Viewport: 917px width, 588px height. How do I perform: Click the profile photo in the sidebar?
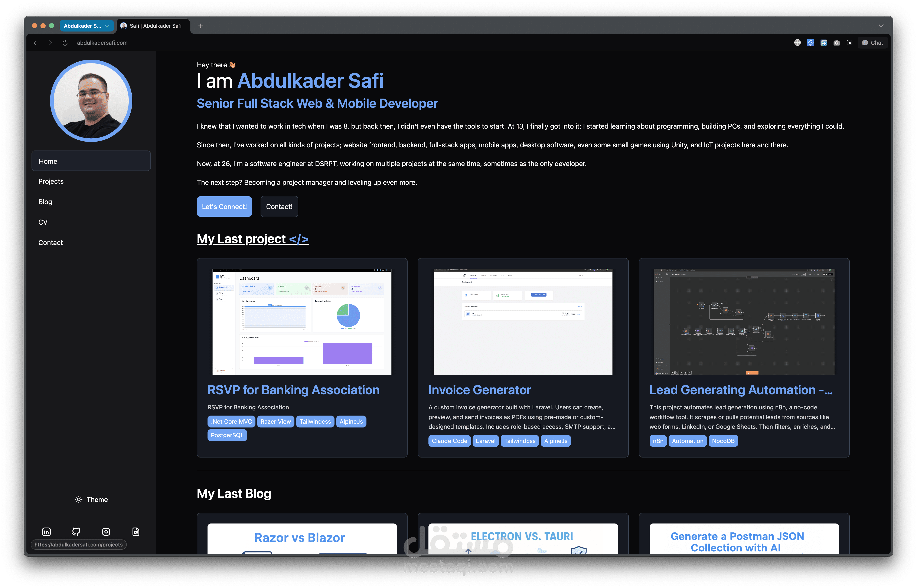point(91,101)
